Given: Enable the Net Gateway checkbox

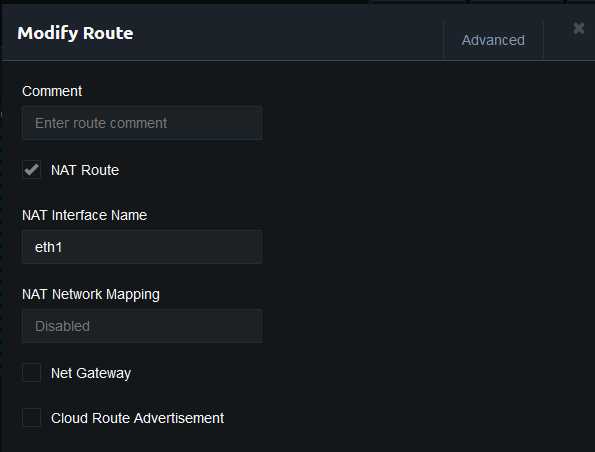Looking at the screenshot, I should coord(31,373).
